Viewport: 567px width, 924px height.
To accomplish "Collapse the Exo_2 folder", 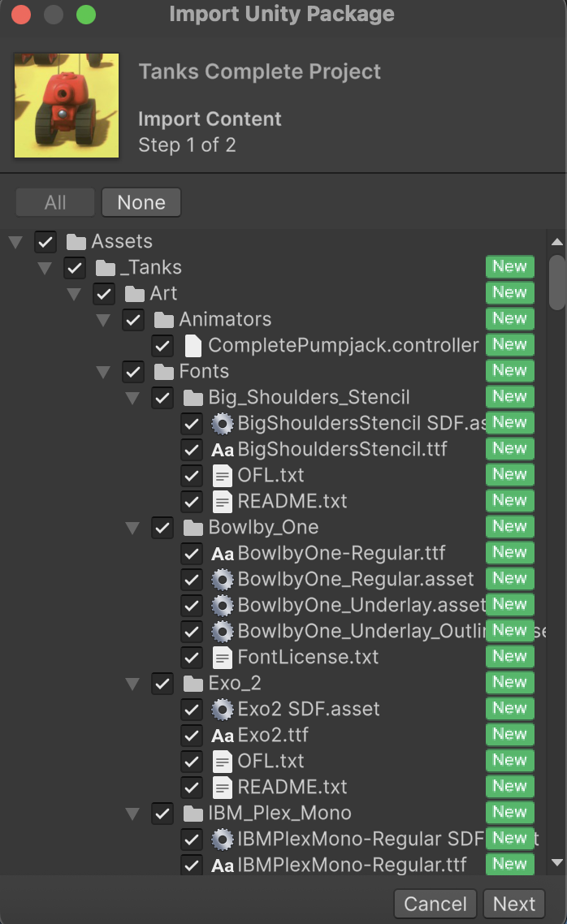I will [132, 683].
